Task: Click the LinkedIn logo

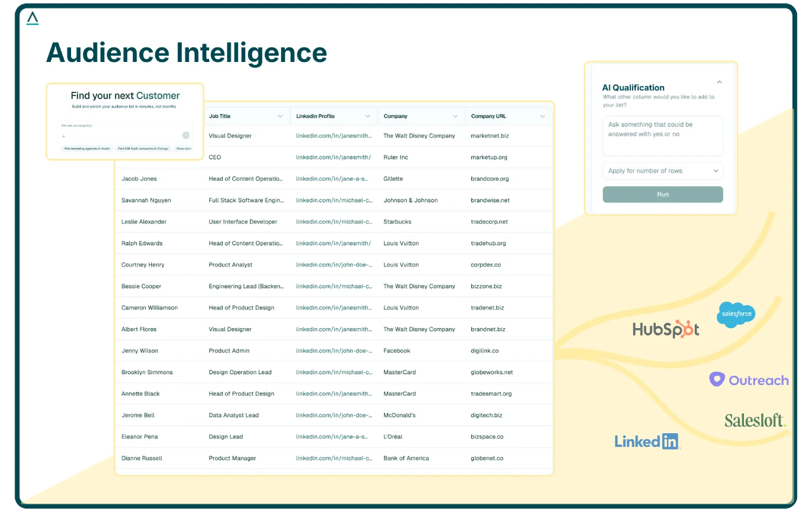Action: coord(646,441)
